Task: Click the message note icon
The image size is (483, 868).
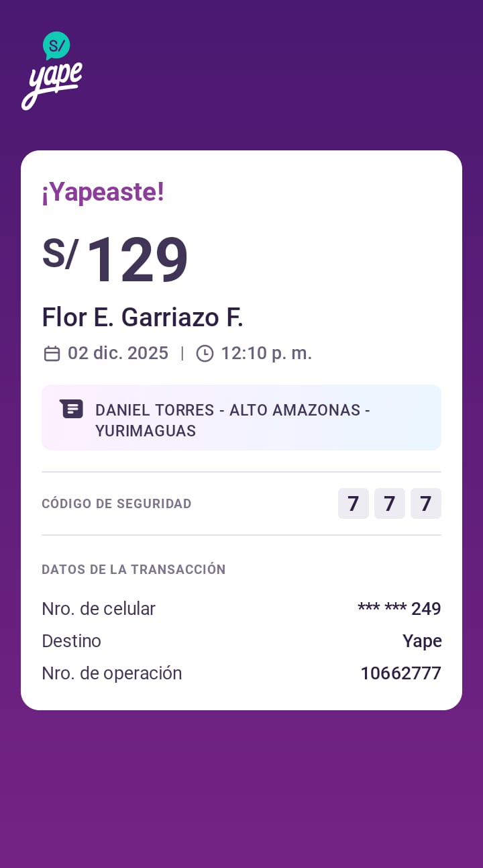Action: pyautogui.click(x=71, y=409)
